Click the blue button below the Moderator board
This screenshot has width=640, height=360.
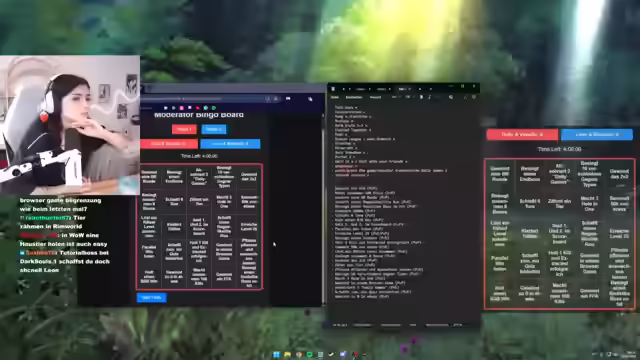(x=151, y=298)
